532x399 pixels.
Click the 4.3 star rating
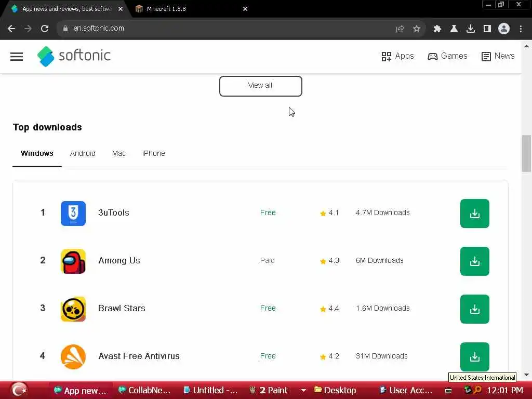point(329,261)
